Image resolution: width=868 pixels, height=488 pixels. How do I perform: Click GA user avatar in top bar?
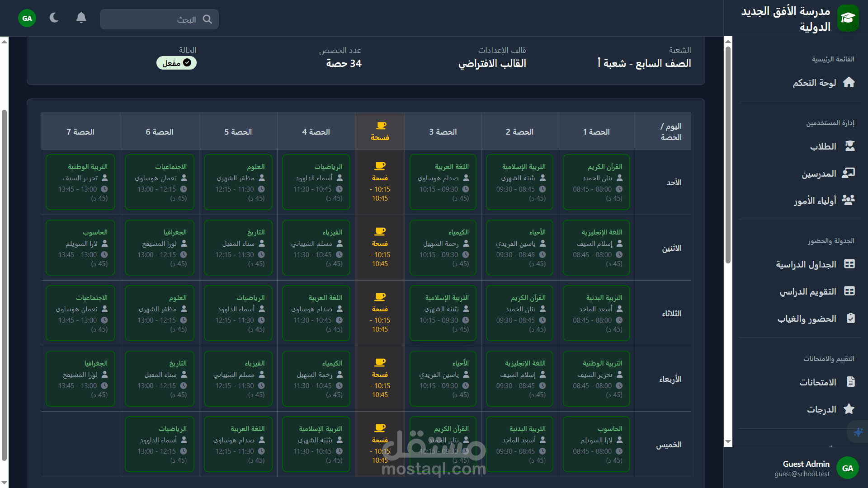pyautogui.click(x=27, y=18)
